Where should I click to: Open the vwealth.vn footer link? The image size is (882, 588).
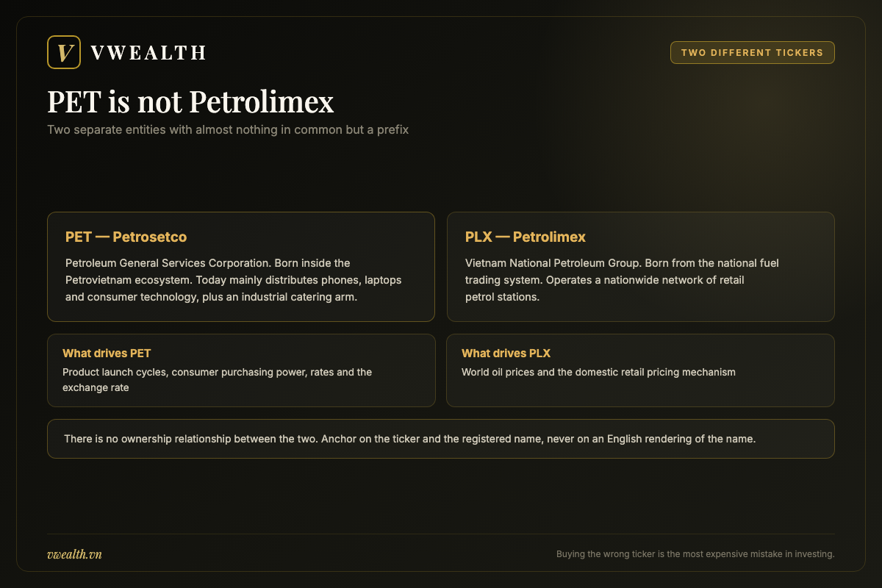pos(74,554)
